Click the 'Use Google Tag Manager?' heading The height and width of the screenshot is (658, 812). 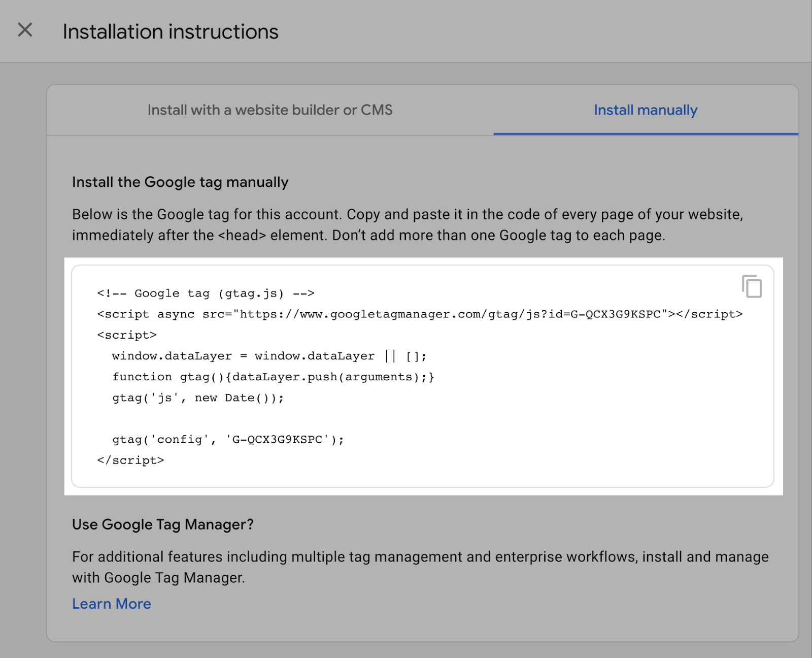163,524
